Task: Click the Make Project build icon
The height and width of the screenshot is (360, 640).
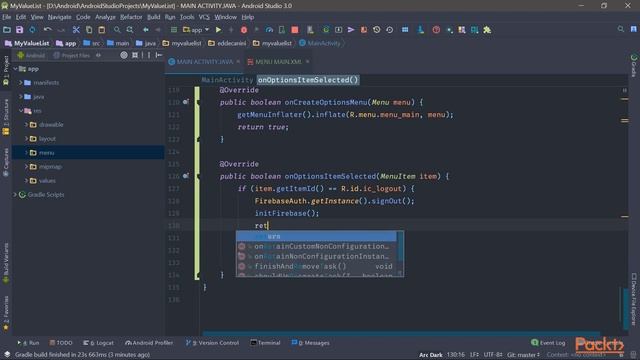Action: (174, 30)
